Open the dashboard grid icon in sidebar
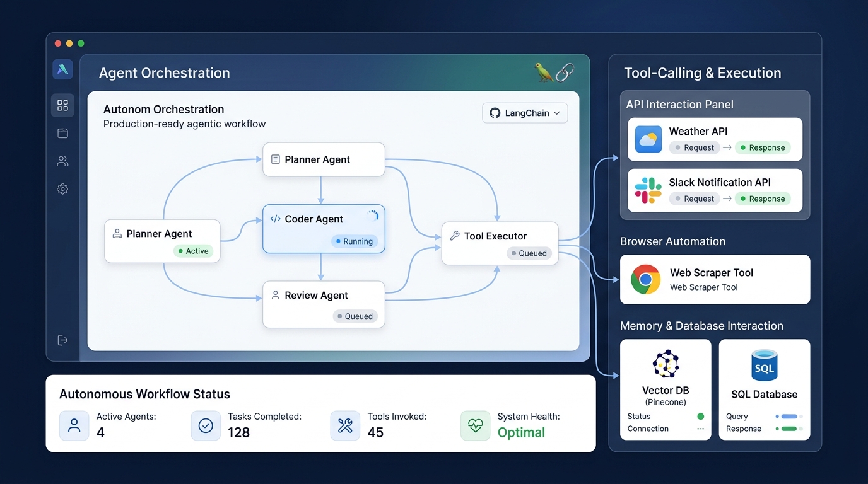The image size is (868, 484). point(62,105)
